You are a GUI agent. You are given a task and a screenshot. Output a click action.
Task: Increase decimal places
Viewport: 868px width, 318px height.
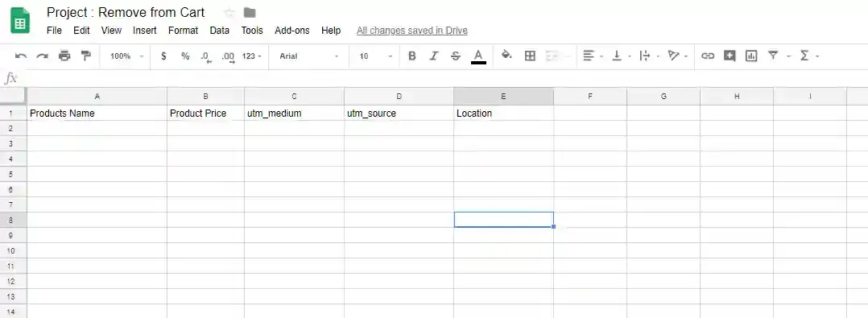tap(228, 56)
